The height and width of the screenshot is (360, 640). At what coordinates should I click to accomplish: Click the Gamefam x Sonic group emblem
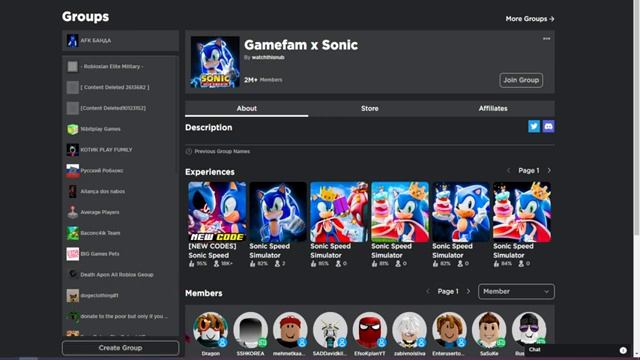pos(215,62)
